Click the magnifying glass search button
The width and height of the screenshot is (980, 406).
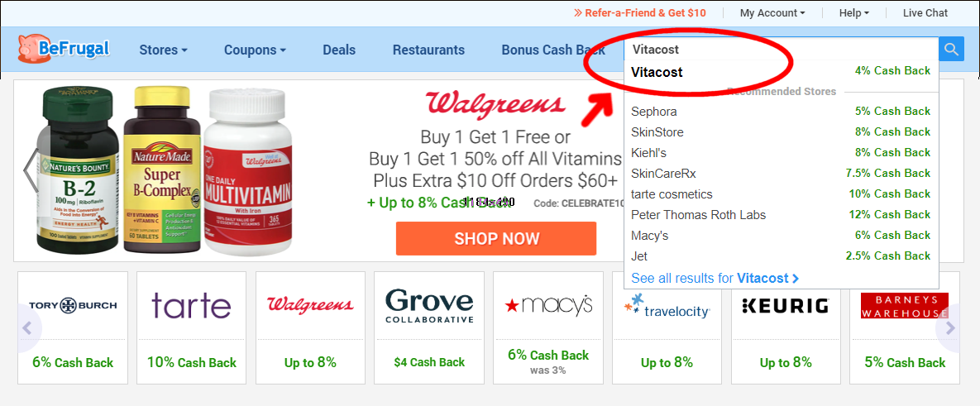coord(950,50)
